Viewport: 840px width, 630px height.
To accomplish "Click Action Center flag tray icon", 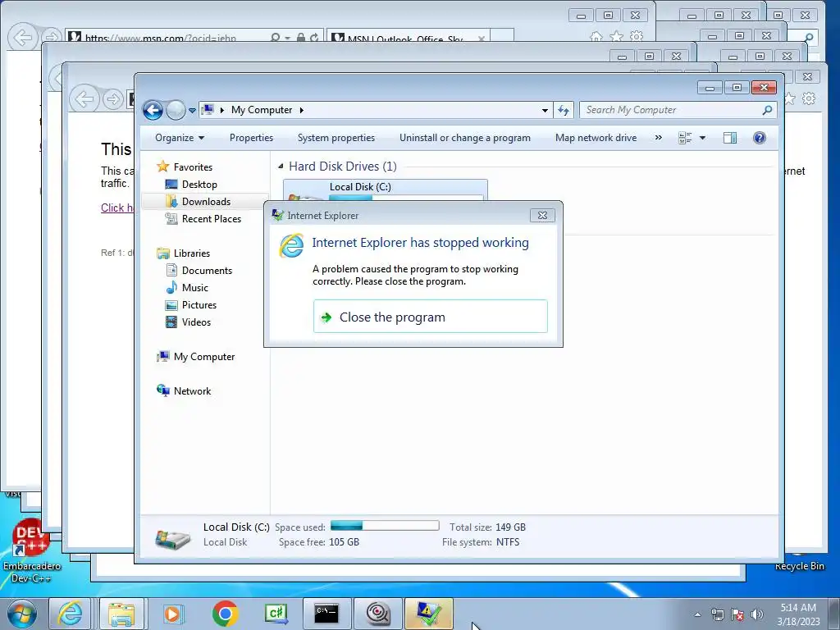I will [x=737, y=614].
